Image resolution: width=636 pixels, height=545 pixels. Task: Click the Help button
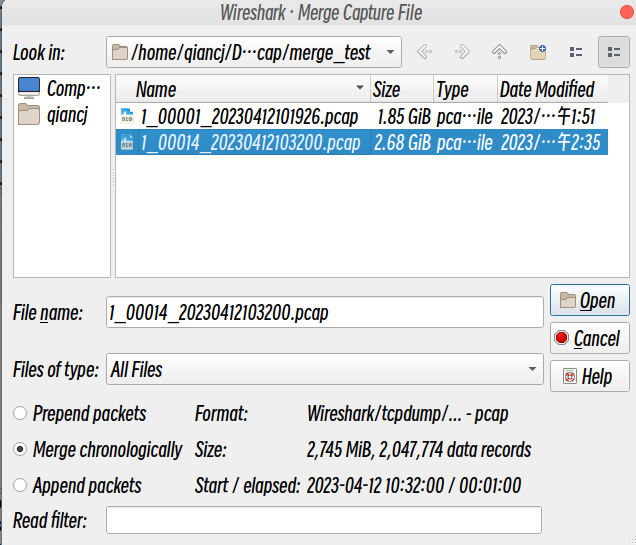pos(590,376)
